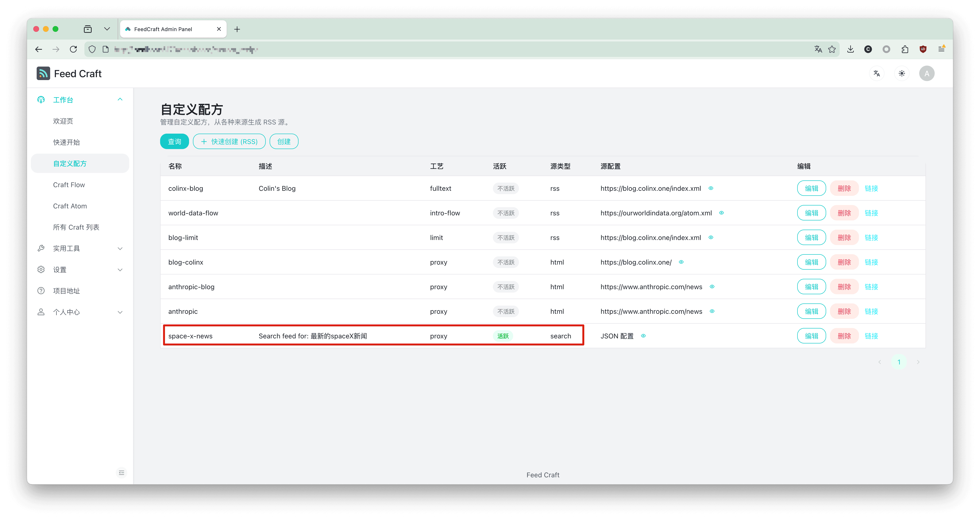Open Craft Flow in the sidebar
The image size is (980, 520).
coord(69,185)
